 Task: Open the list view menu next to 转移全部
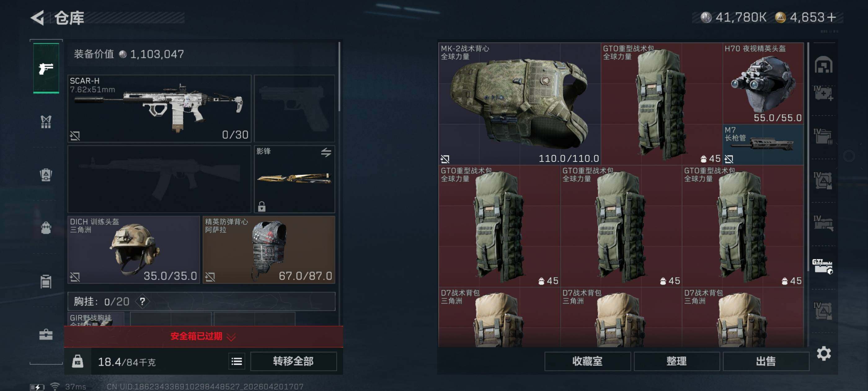coord(237,361)
